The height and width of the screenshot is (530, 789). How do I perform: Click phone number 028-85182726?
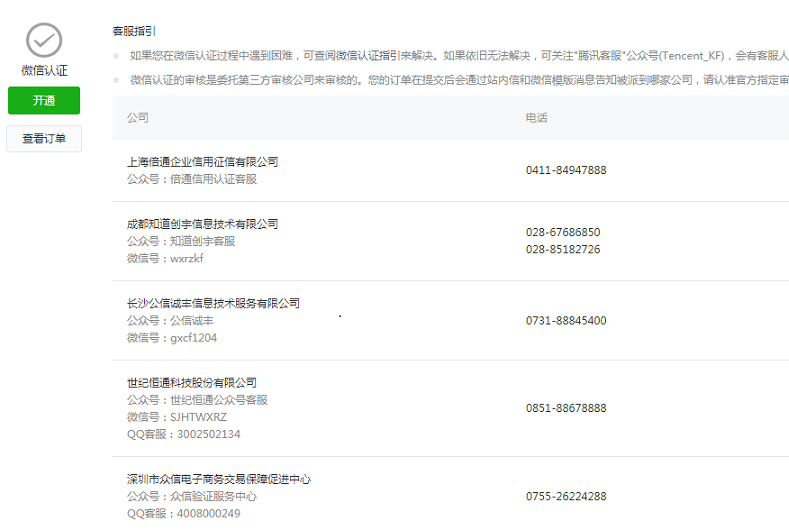pos(563,249)
